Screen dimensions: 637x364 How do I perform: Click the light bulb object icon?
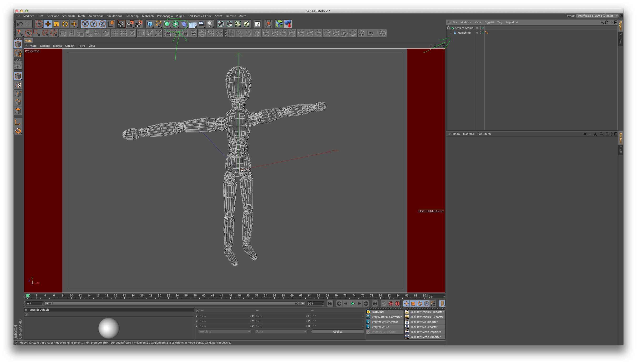pyautogui.click(x=210, y=24)
